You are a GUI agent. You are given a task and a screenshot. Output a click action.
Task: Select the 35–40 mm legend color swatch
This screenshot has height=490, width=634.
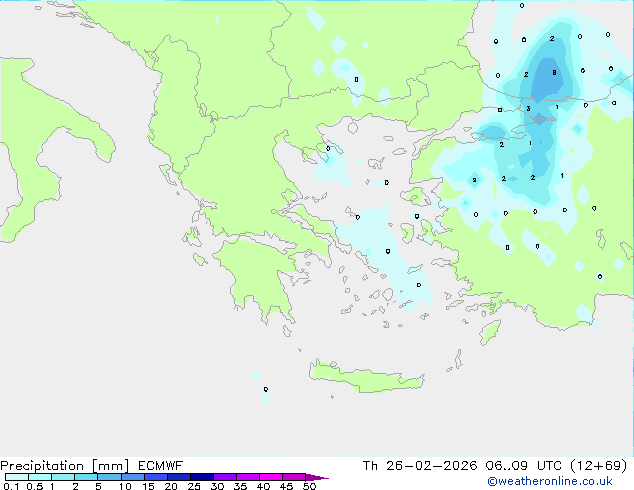247,477
